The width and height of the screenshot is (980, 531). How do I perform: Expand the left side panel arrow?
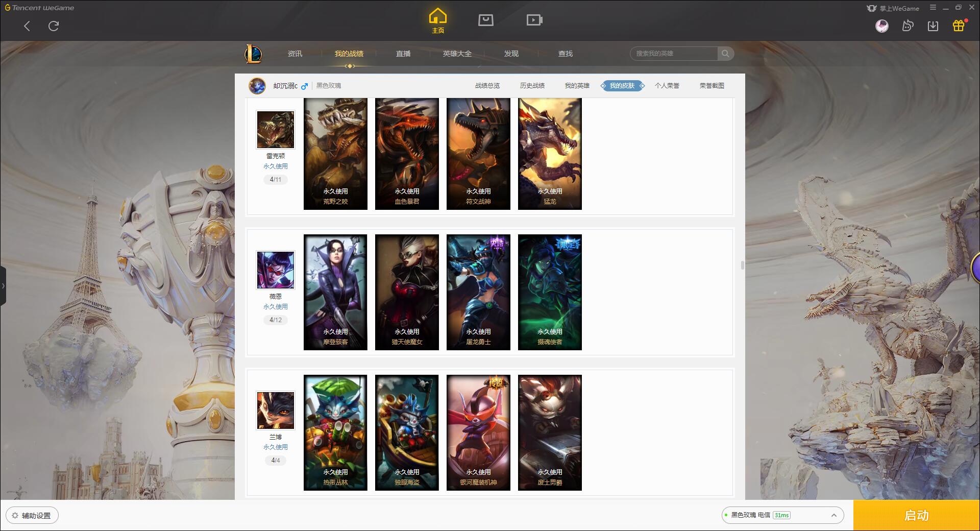(x=3, y=286)
